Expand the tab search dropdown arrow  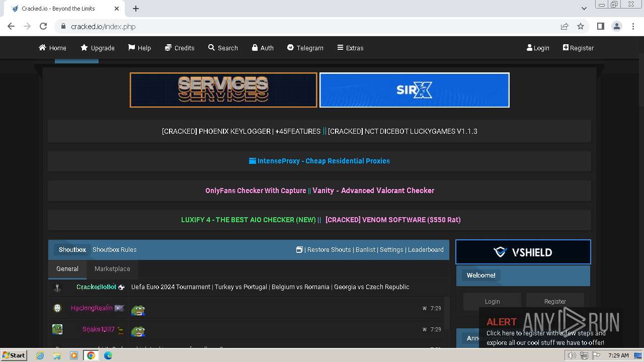(584, 9)
